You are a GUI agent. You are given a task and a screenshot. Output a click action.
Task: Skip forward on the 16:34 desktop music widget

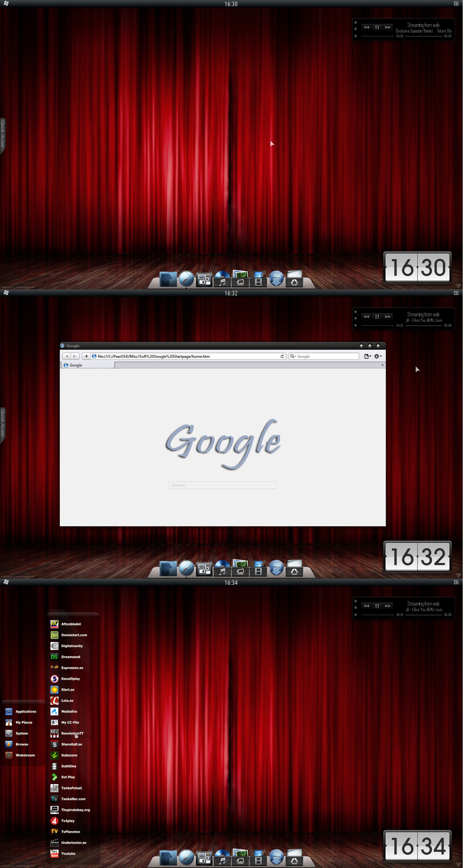point(388,606)
